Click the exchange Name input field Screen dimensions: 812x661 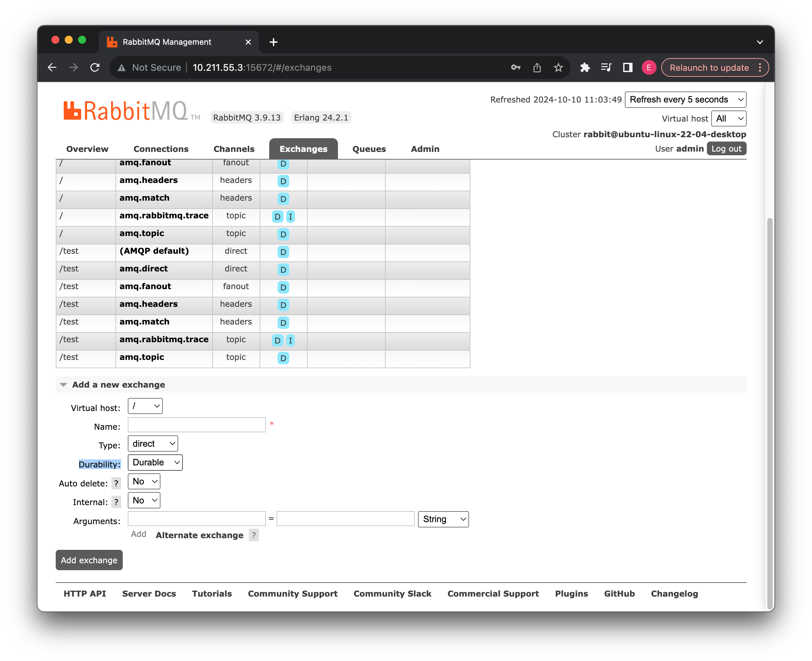tap(196, 425)
